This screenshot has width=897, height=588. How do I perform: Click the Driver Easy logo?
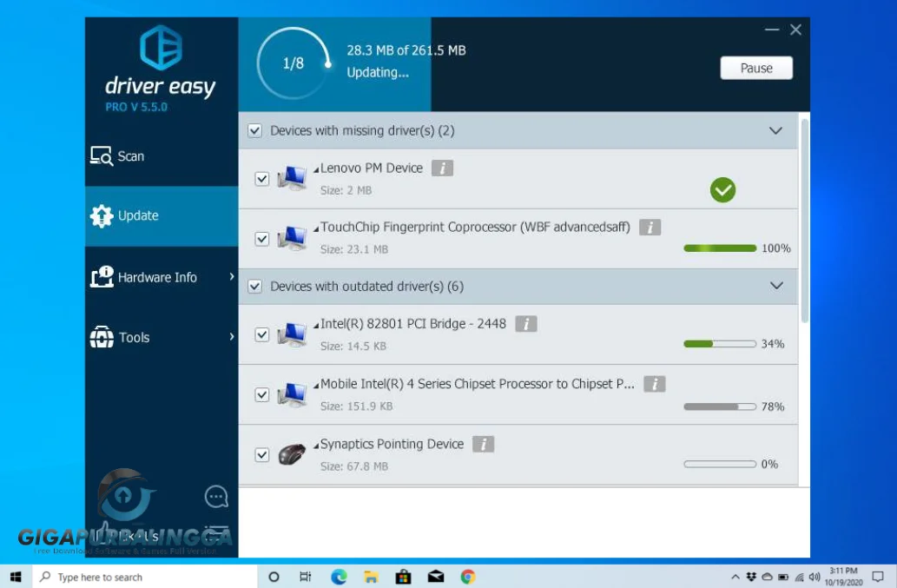161,49
